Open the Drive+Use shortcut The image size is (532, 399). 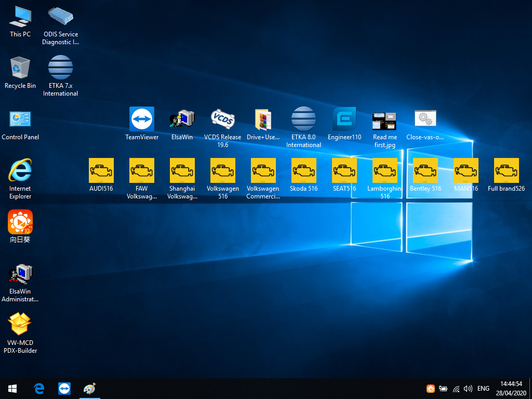click(x=263, y=118)
